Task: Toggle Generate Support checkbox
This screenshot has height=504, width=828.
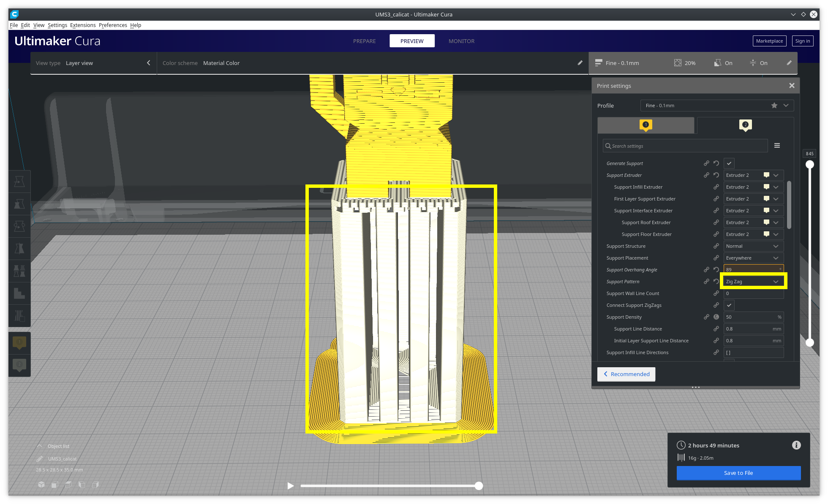Action: [x=729, y=163]
